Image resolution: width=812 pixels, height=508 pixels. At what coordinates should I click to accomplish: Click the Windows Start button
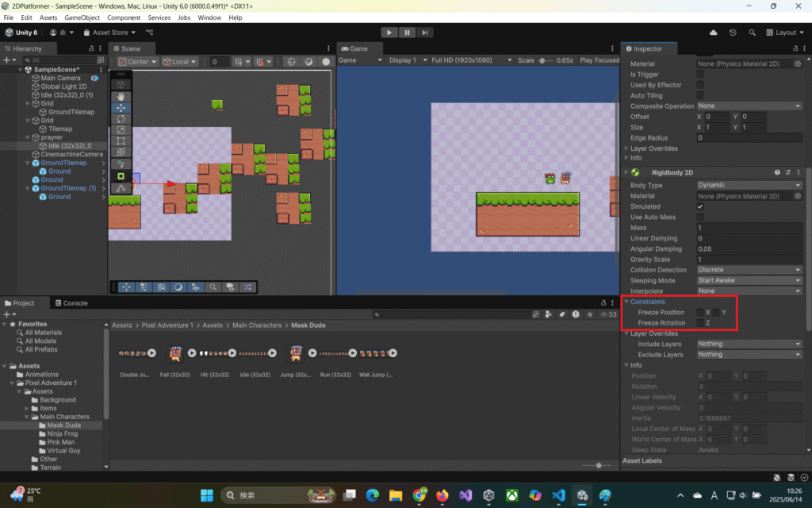click(x=207, y=495)
